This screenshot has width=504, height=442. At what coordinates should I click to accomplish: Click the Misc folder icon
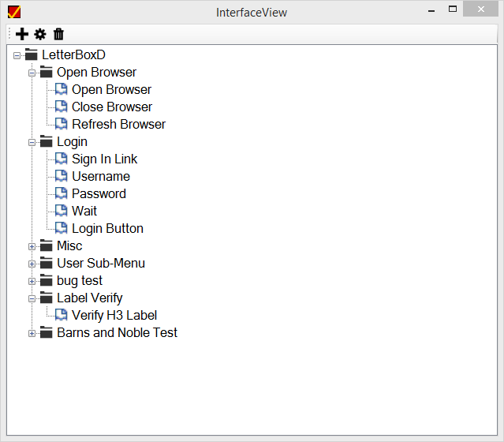[46, 245]
